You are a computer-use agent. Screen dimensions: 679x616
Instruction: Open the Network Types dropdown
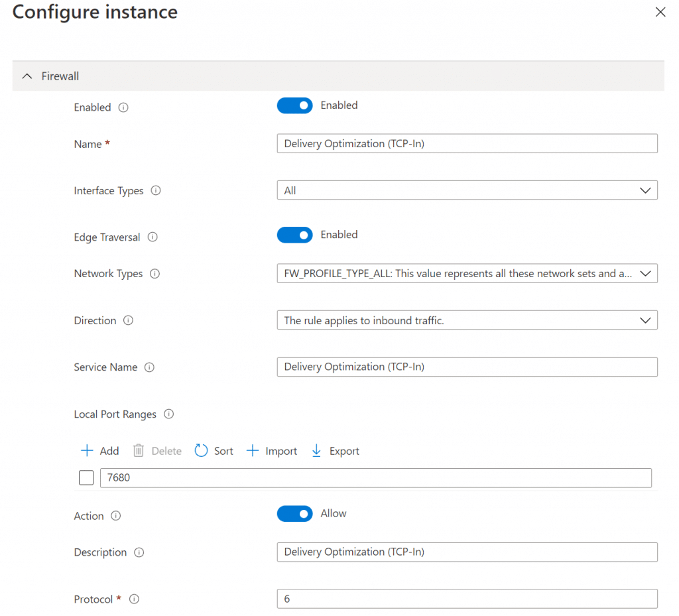(x=645, y=273)
